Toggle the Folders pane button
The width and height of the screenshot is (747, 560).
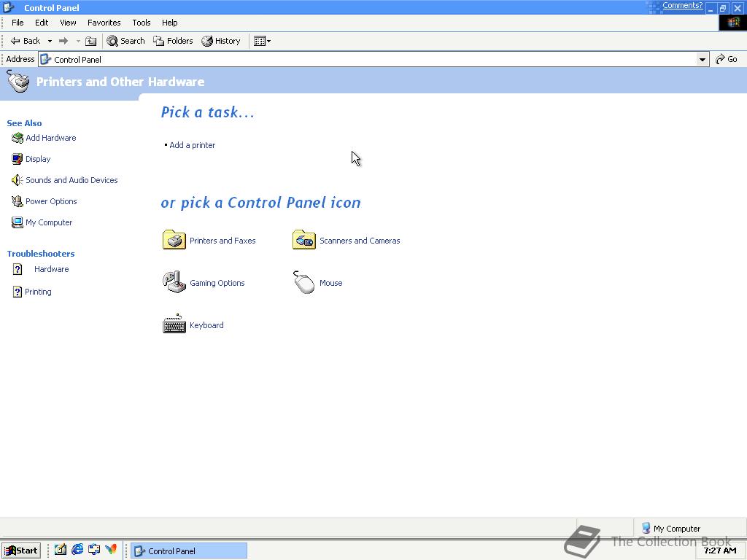point(173,41)
